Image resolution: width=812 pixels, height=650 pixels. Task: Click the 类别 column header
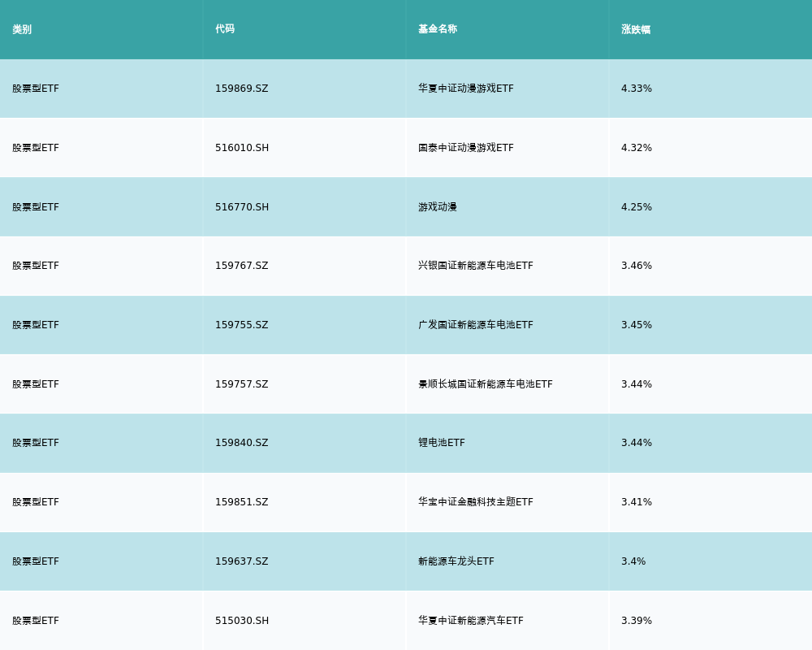click(x=22, y=29)
